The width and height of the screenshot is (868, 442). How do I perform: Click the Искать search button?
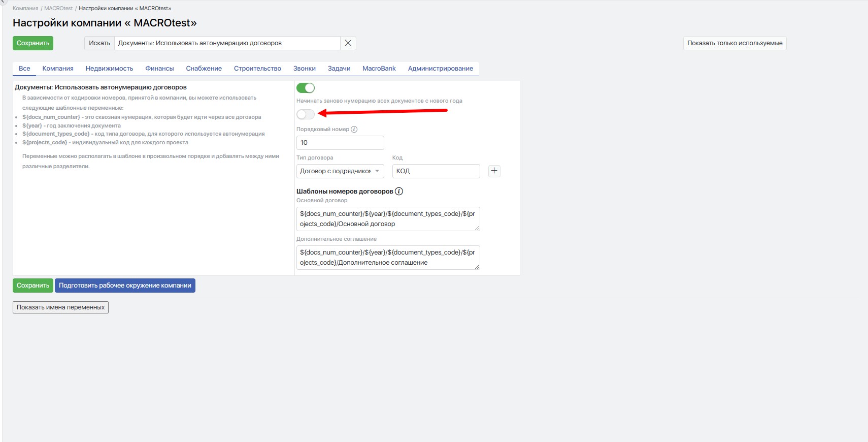coord(99,43)
